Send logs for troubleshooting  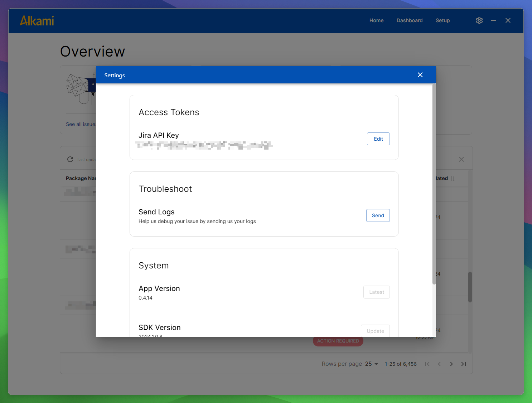click(x=378, y=215)
